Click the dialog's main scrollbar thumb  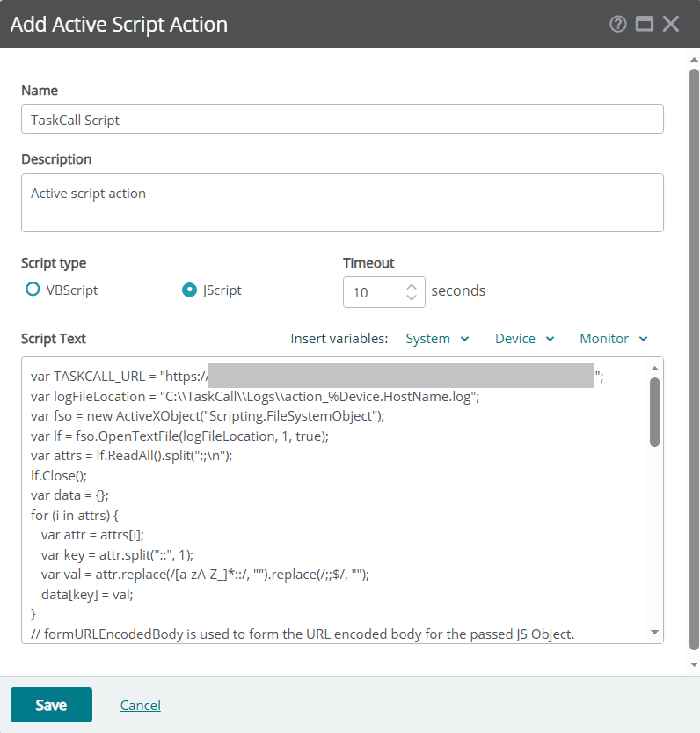695,359
